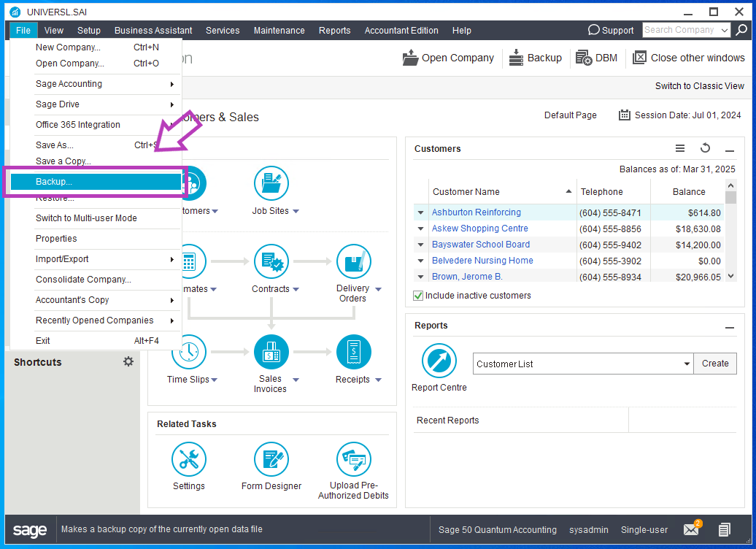Click the Open Company toolbar icon
The image size is (756, 549).
410,58
